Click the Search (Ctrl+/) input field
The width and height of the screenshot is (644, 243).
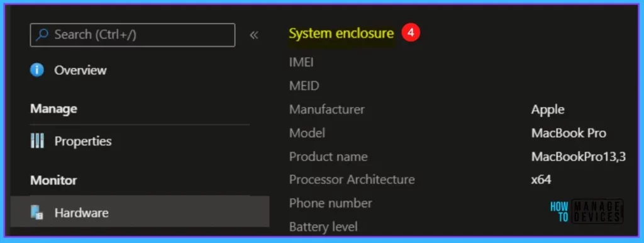point(132,35)
